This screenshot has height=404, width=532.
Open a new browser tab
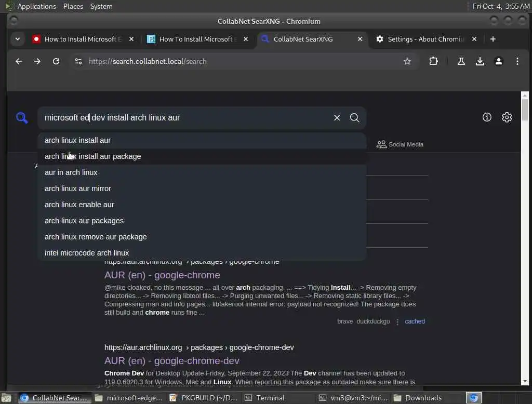pos(493,39)
